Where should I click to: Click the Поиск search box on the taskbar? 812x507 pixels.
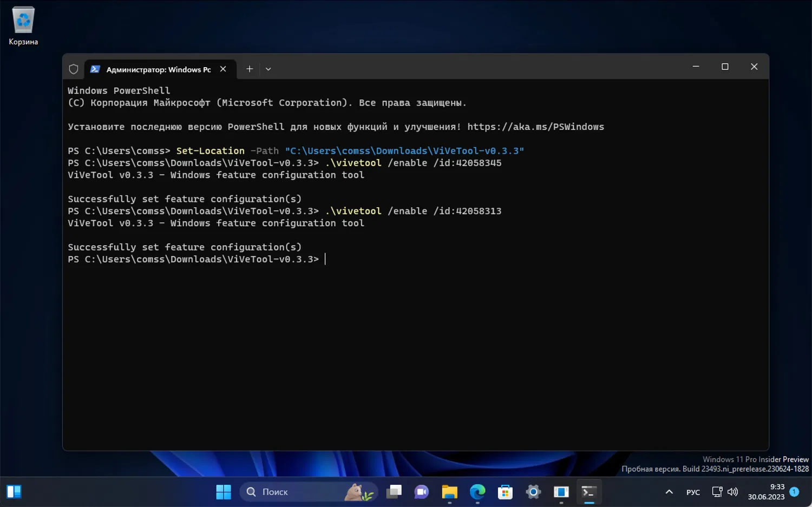(309, 492)
